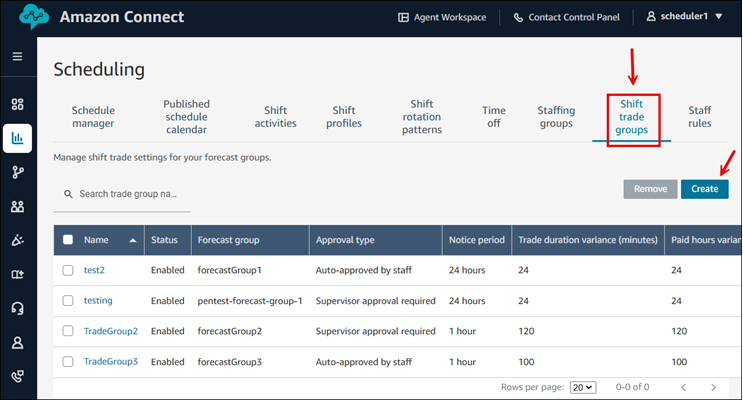Switch to the Time off tab
The width and height of the screenshot is (743, 400).
494,117
